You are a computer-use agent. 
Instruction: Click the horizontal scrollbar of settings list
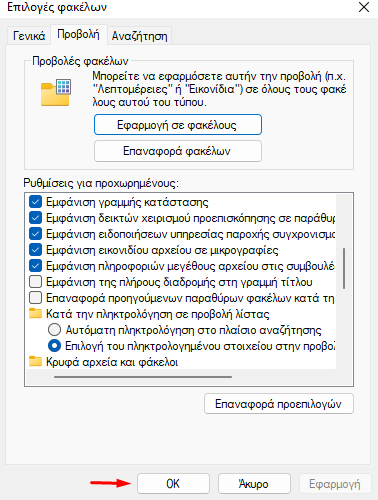click(143, 377)
